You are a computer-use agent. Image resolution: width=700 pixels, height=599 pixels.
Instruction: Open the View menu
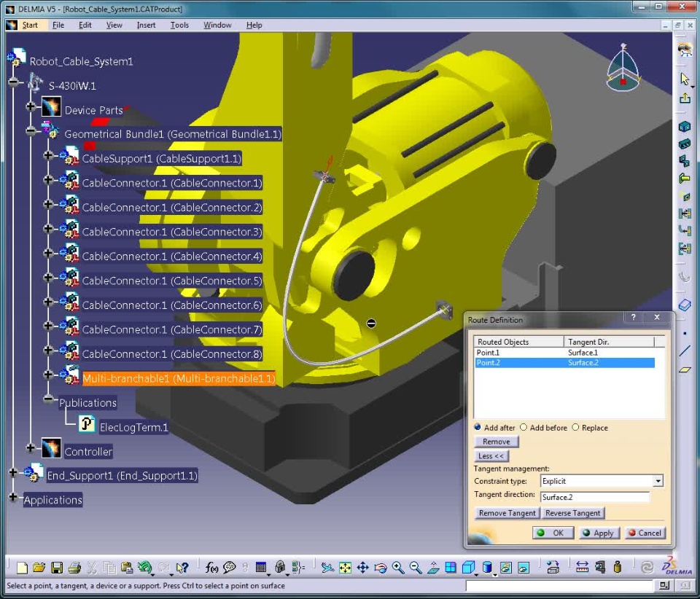(114, 25)
